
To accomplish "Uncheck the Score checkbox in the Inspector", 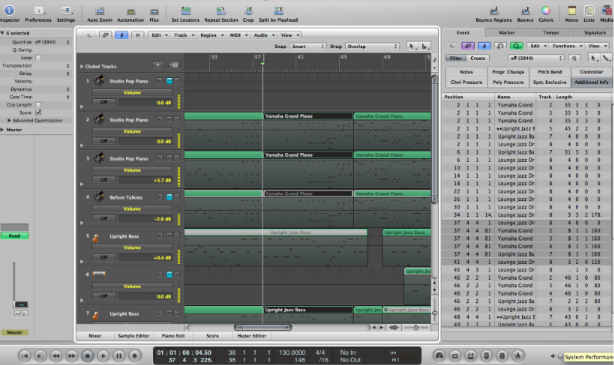I will click(x=38, y=112).
